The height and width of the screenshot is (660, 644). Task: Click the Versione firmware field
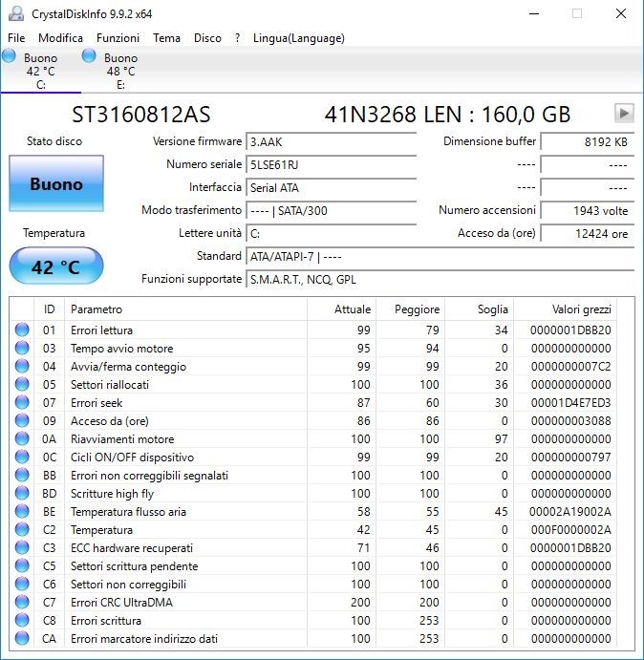[331, 142]
